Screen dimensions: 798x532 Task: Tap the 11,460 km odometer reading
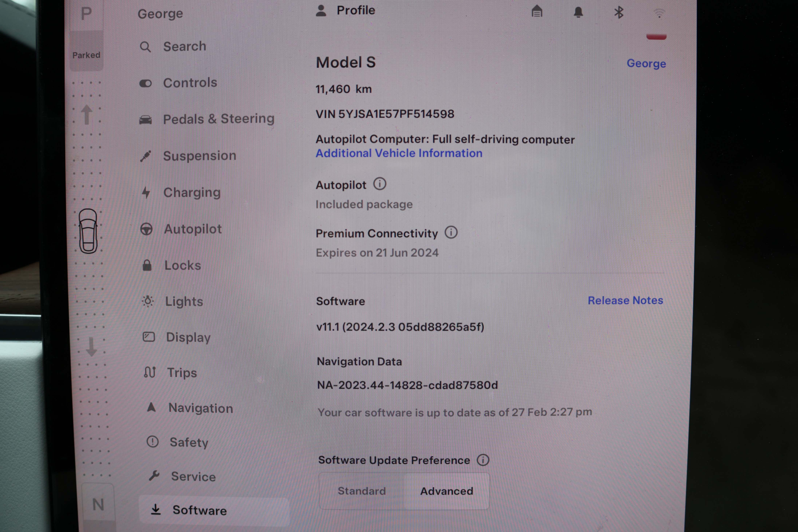coord(344,89)
